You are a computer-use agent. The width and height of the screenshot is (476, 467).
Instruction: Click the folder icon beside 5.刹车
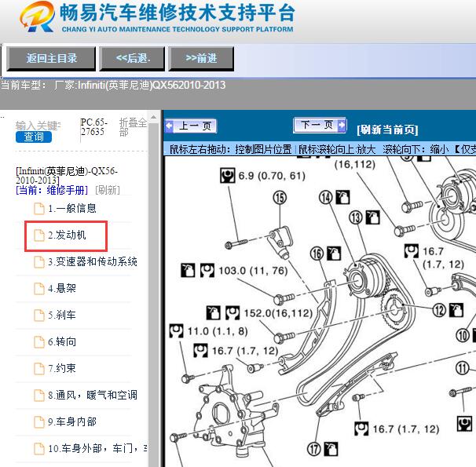click(39, 316)
